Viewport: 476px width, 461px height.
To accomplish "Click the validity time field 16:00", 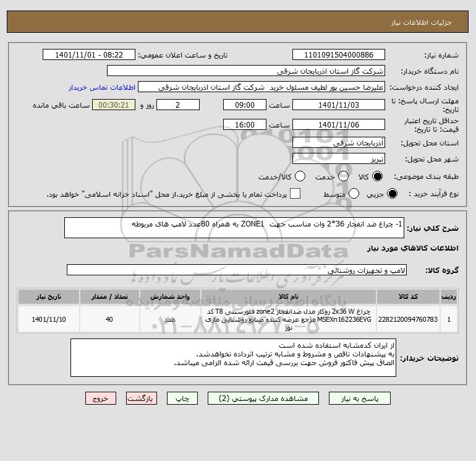I will [x=245, y=124].
